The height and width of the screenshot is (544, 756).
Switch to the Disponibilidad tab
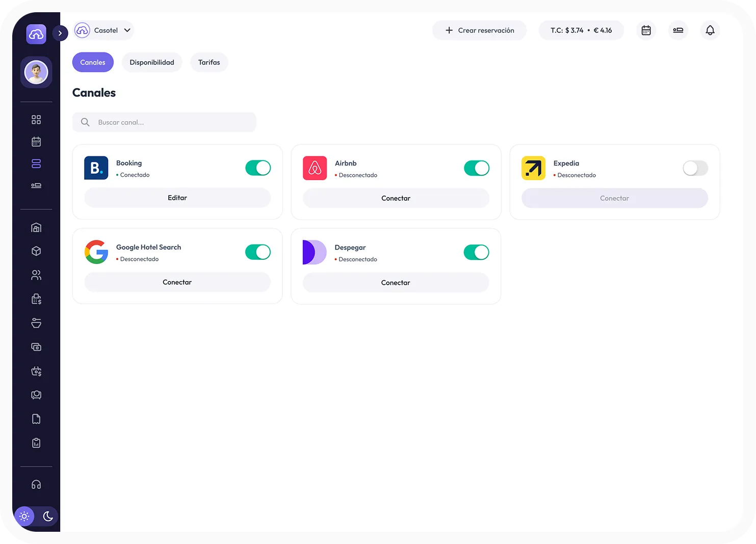pyautogui.click(x=152, y=63)
